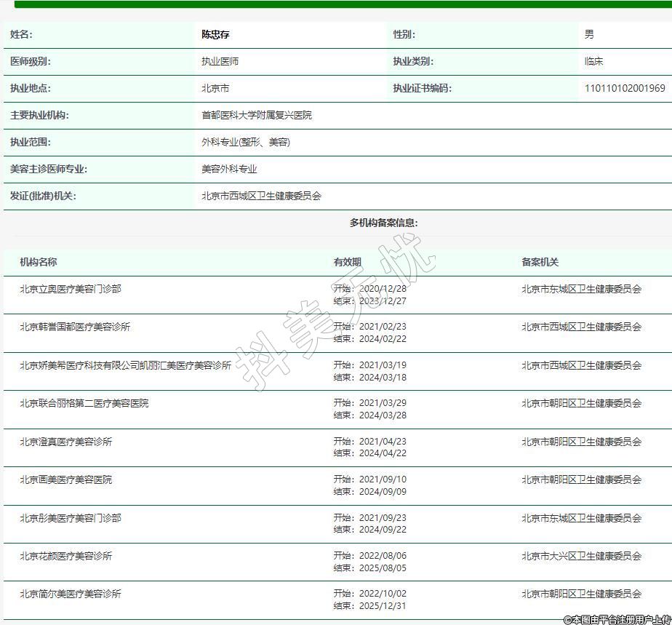This screenshot has height=625, width=672.
Task: Click 北京市大兴区卫生健康委员会 filing authority
Action: (x=581, y=556)
